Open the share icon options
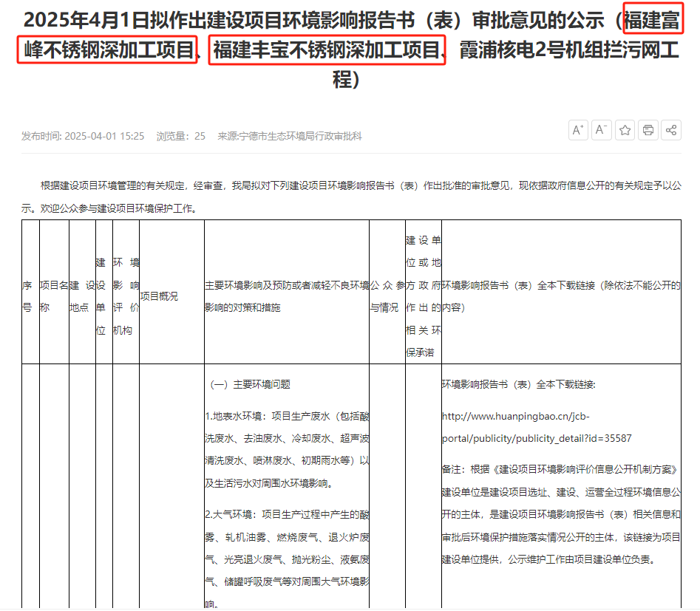 point(671,130)
